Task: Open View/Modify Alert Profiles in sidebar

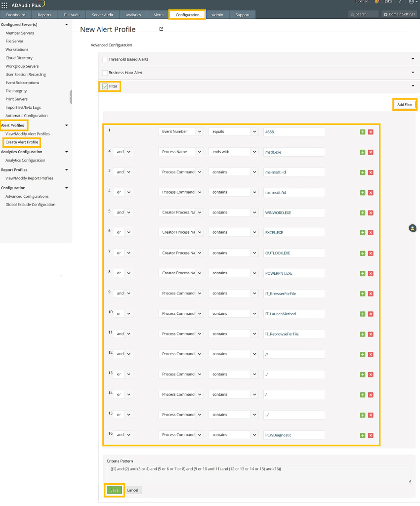Action: [x=27, y=134]
